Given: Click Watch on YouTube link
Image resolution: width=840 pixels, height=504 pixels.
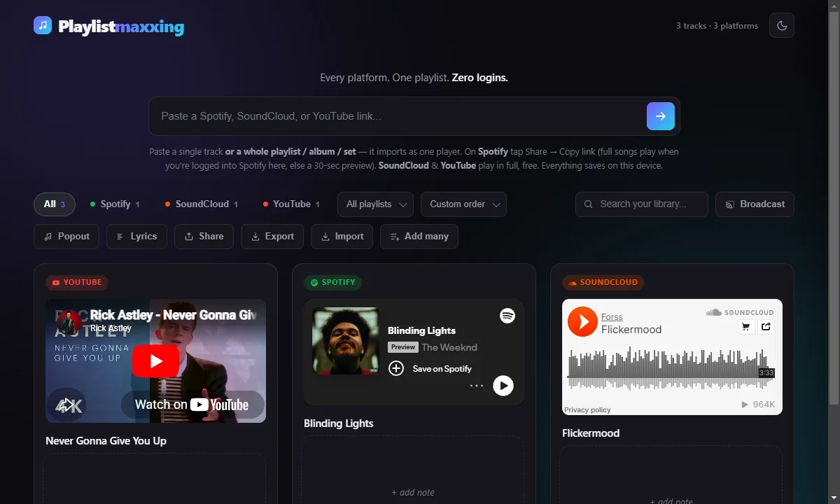Looking at the screenshot, I should (x=192, y=405).
